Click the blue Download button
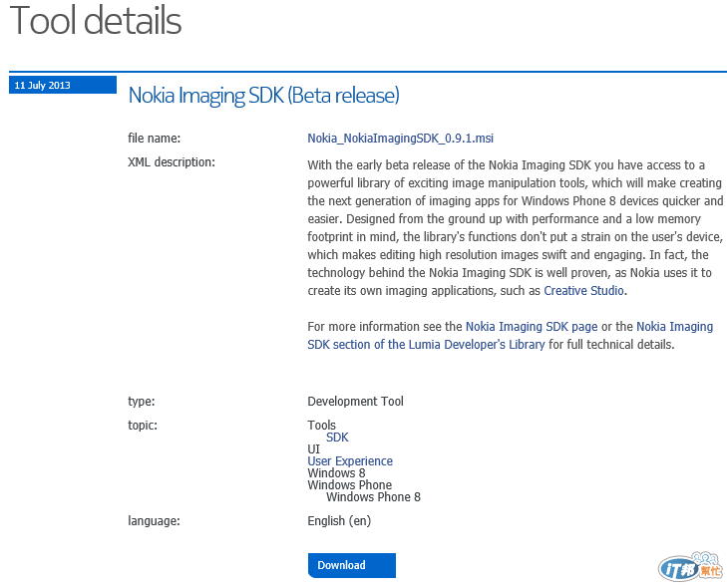 351,565
